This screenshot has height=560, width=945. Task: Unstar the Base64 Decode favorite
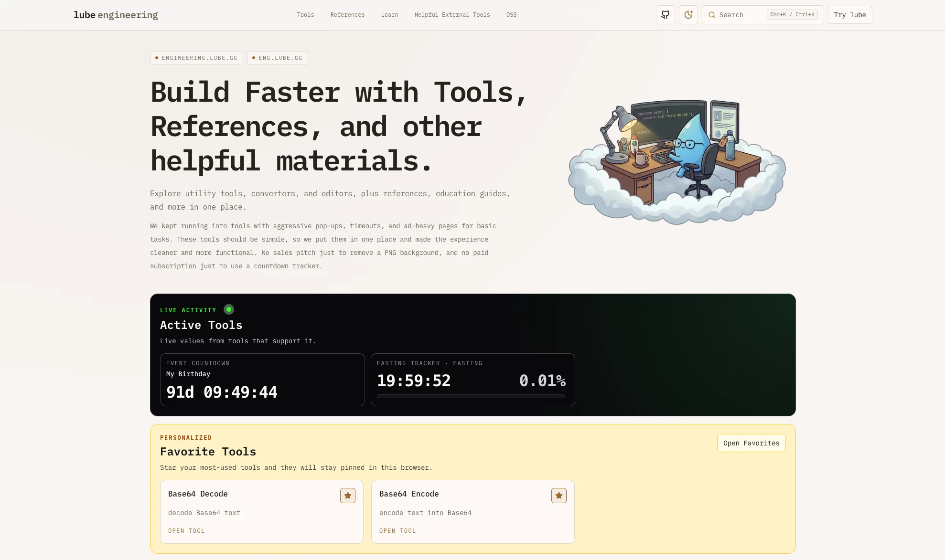[x=347, y=496]
